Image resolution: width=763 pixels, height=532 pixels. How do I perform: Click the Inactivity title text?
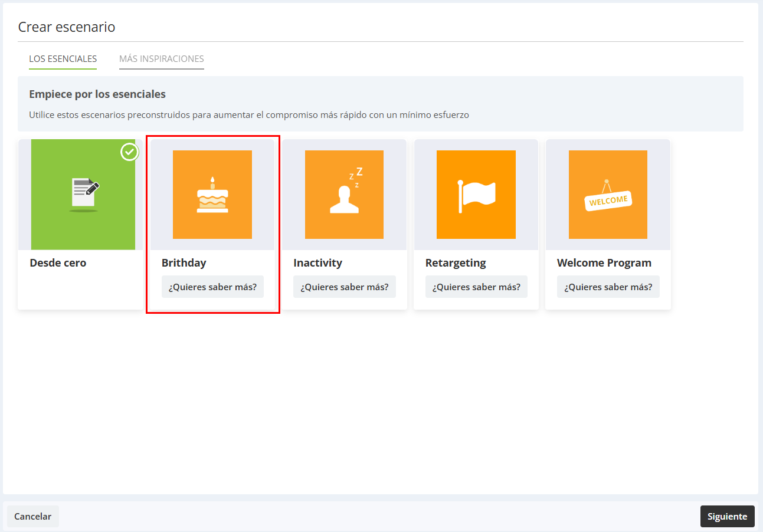click(317, 263)
